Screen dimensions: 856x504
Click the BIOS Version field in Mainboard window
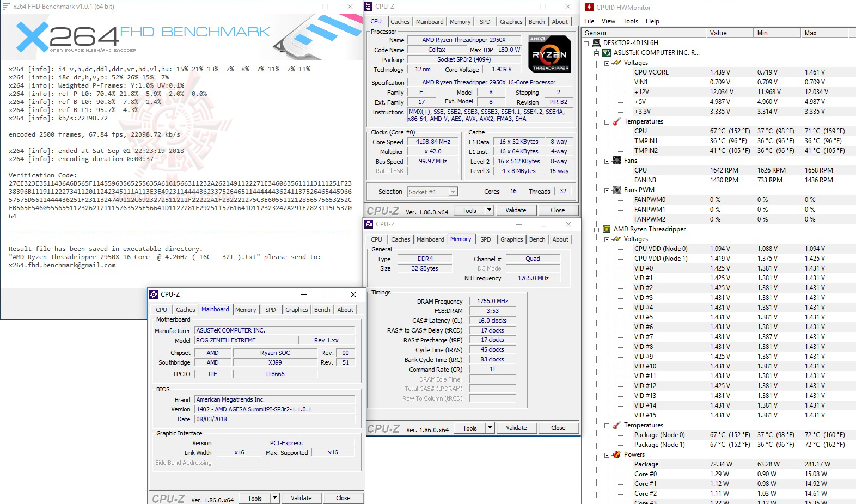(x=274, y=409)
